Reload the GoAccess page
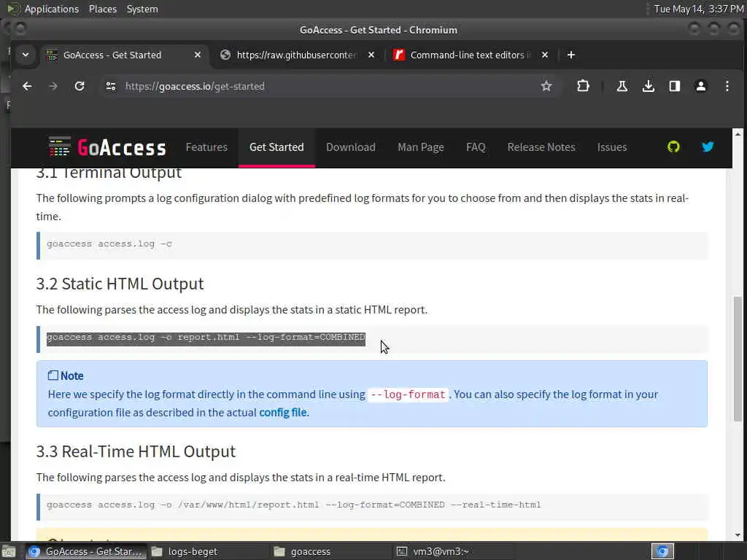The image size is (747, 560). click(80, 86)
